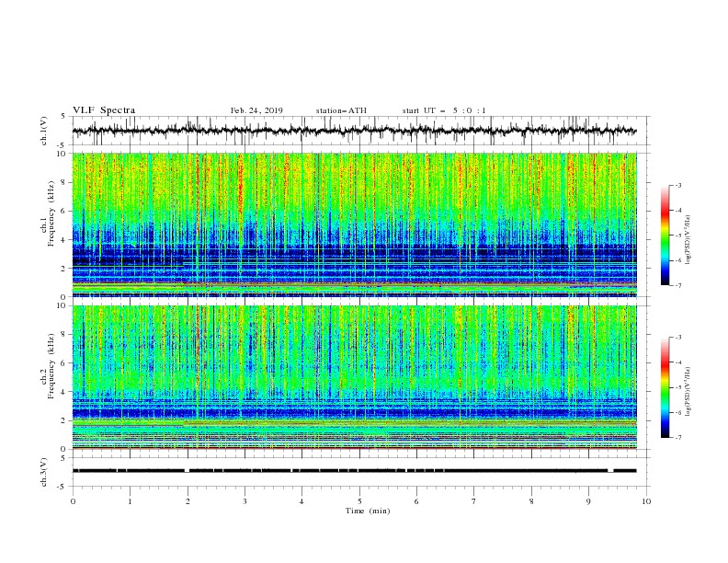Click the date 'Feb. 24, 2019'
Screen dimensions: 728x563
pos(256,110)
